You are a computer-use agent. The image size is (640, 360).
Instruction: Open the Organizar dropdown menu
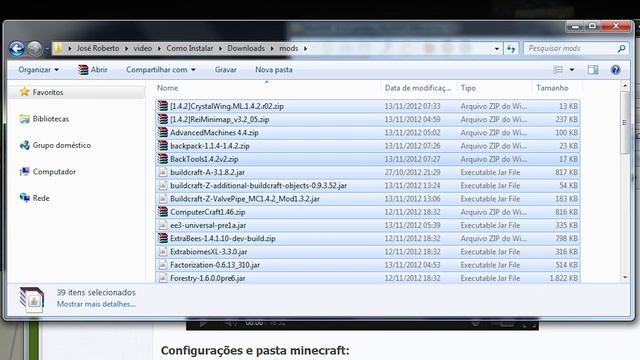pos(38,70)
